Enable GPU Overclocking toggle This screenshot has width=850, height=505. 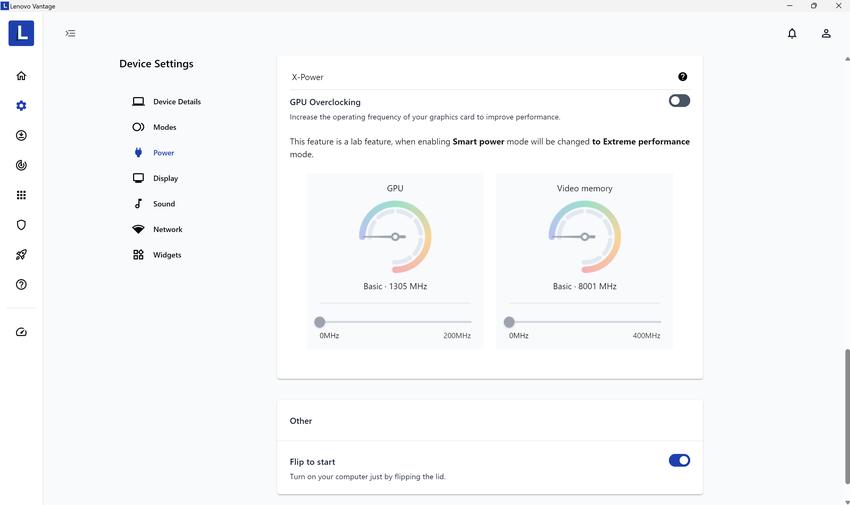tap(679, 101)
